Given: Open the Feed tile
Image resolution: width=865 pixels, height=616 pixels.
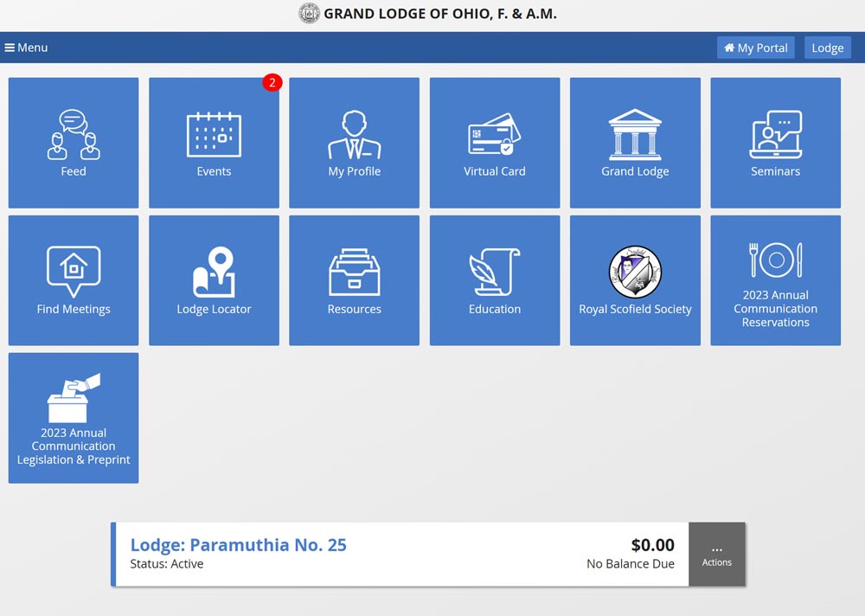Looking at the screenshot, I should coord(74,143).
